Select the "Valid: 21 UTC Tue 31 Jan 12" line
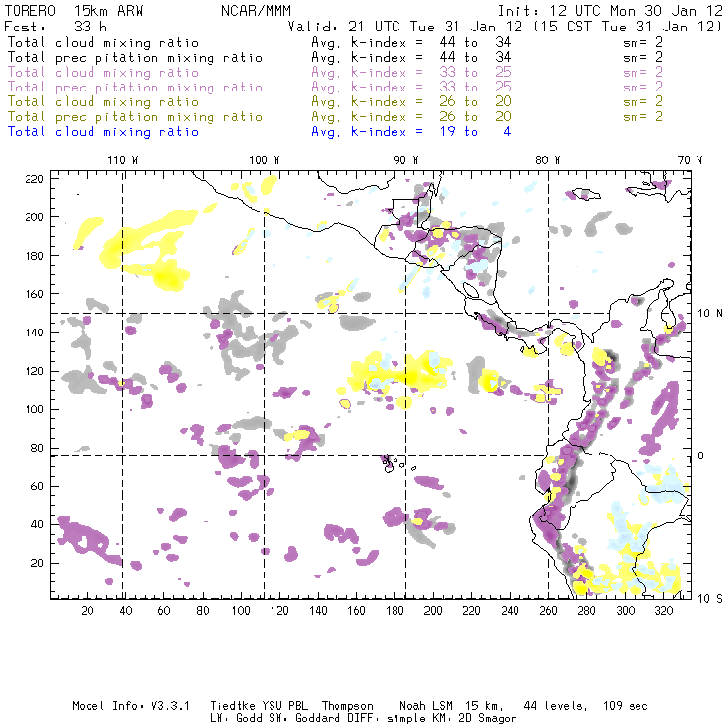728x728 pixels. coord(405,27)
